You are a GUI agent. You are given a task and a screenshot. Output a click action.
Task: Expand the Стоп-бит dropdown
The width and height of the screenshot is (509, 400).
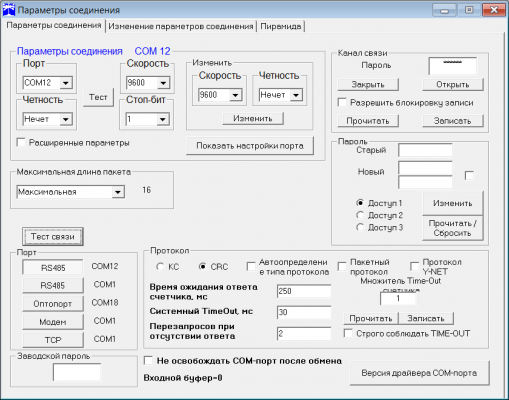coord(162,119)
